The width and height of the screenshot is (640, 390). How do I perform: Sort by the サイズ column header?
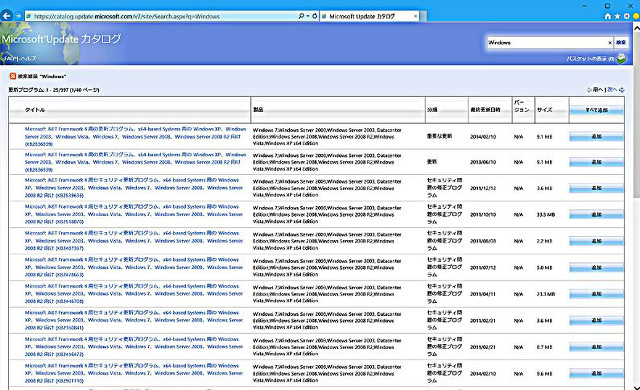pyautogui.click(x=544, y=110)
